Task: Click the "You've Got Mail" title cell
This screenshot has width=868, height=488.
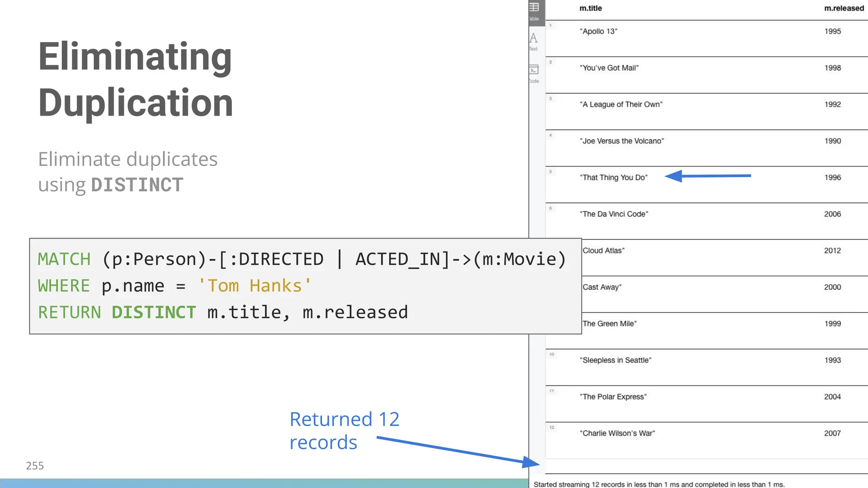Action: point(609,68)
